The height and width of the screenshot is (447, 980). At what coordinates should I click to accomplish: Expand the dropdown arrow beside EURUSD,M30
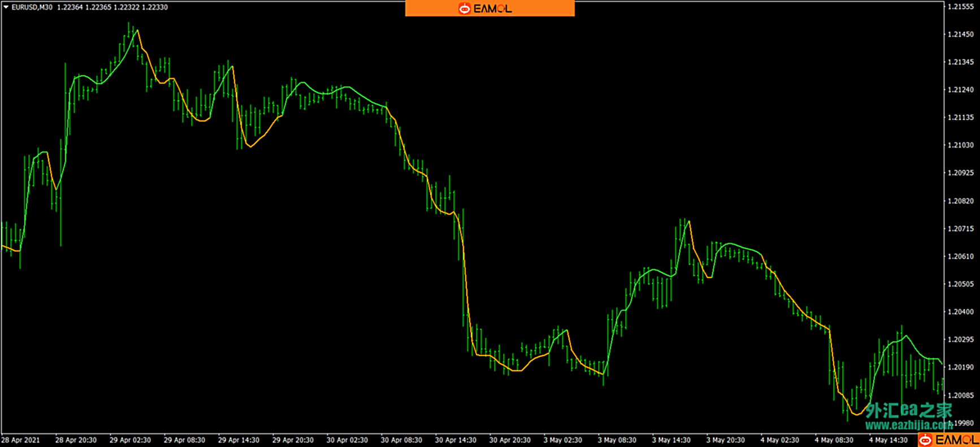coord(6,7)
